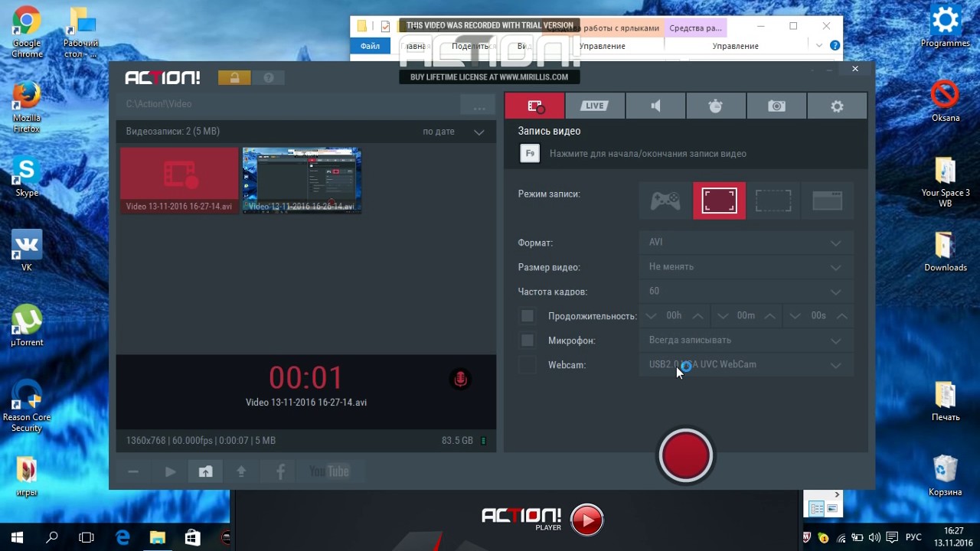
Task: Open File Explorer from taskbar
Action: tap(157, 538)
